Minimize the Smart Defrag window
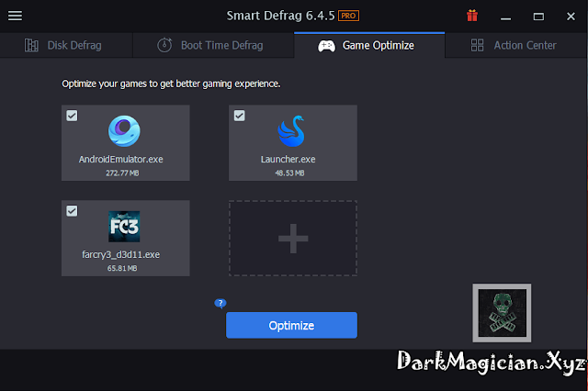 (505, 17)
